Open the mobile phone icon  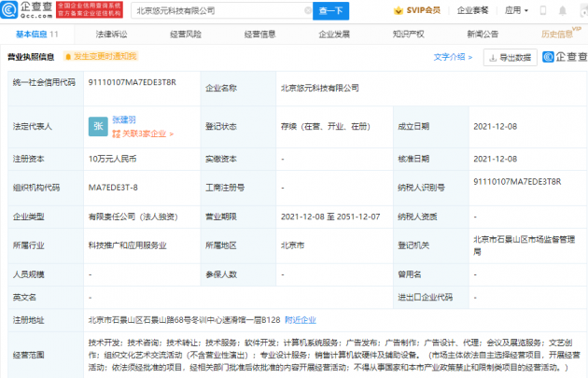(542, 10)
